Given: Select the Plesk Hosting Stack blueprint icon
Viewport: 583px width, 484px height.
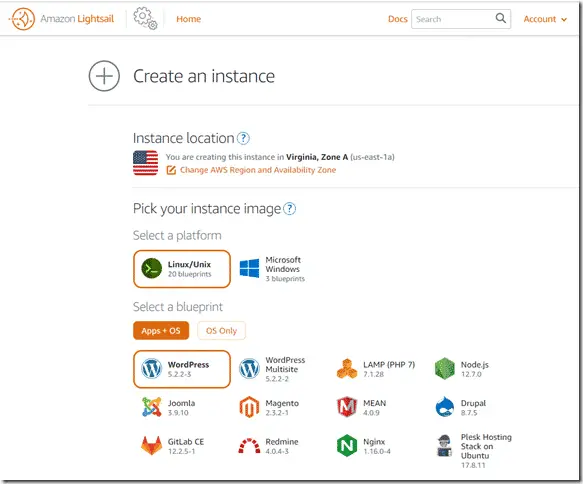Looking at the screenshot, I should [x=445, y=446].
